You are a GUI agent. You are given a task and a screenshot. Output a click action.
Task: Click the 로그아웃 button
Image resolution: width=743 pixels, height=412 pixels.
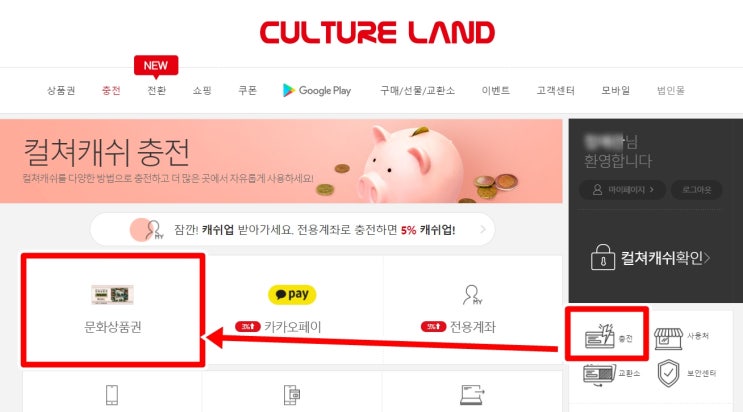[x=697, y=190]
